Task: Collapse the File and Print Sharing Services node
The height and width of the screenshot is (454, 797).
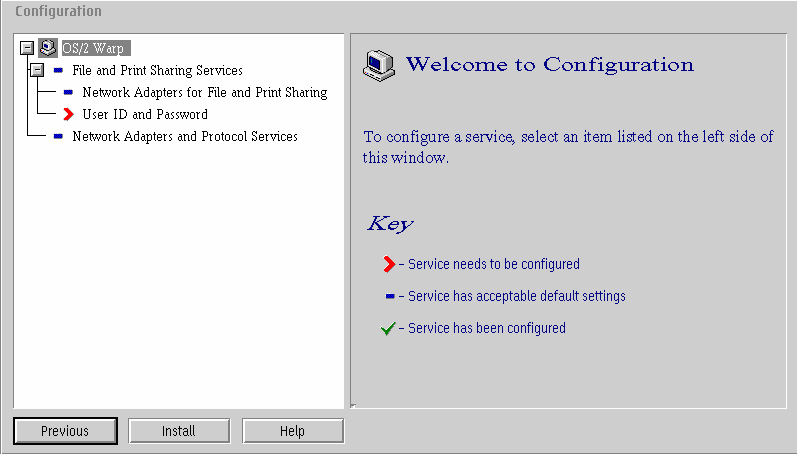Action: click(37, 70)
